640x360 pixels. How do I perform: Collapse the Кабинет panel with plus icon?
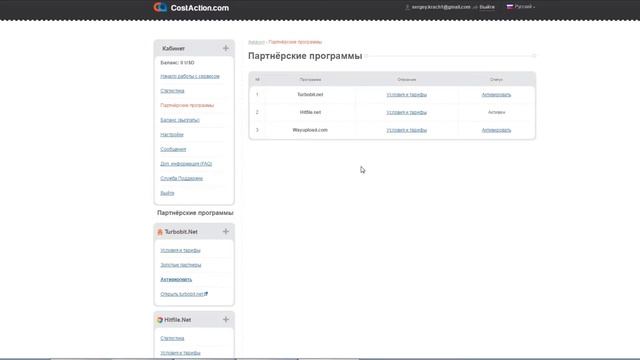pyautogui.click(x=226, y=48)
